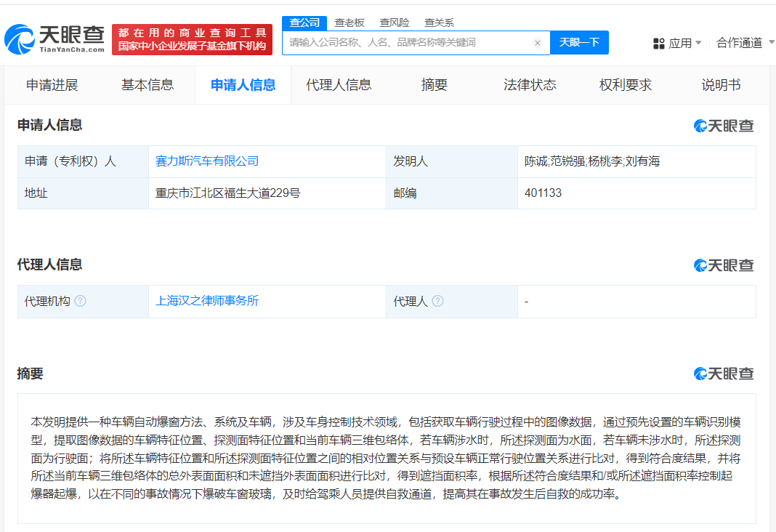Viewport: 776px width, 532px height.
Task: Open the 赛力斯汽车有限公司 company link
Action: [207, 161]
